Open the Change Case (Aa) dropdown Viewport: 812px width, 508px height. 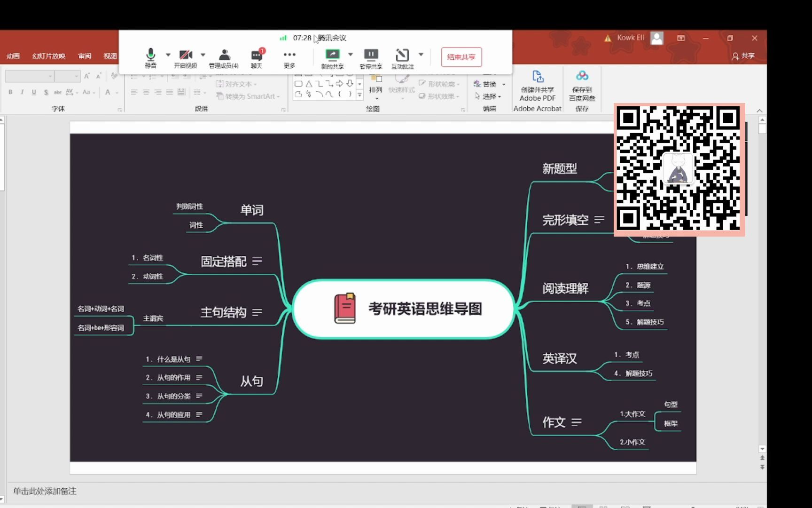[89, 92]
